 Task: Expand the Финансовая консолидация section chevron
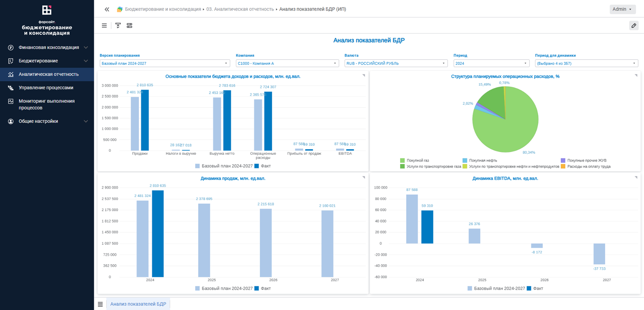(86, 47)
